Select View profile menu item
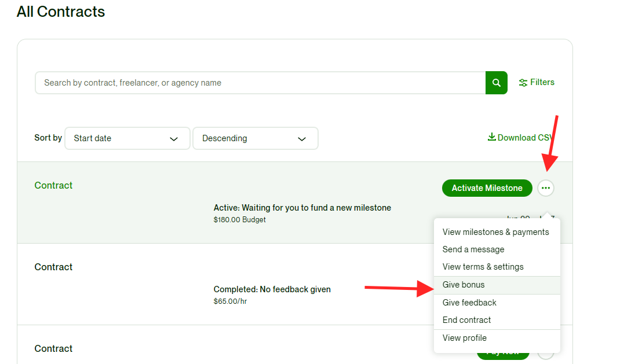The width and height of the screenshot is (642, 364). [464, 338]
